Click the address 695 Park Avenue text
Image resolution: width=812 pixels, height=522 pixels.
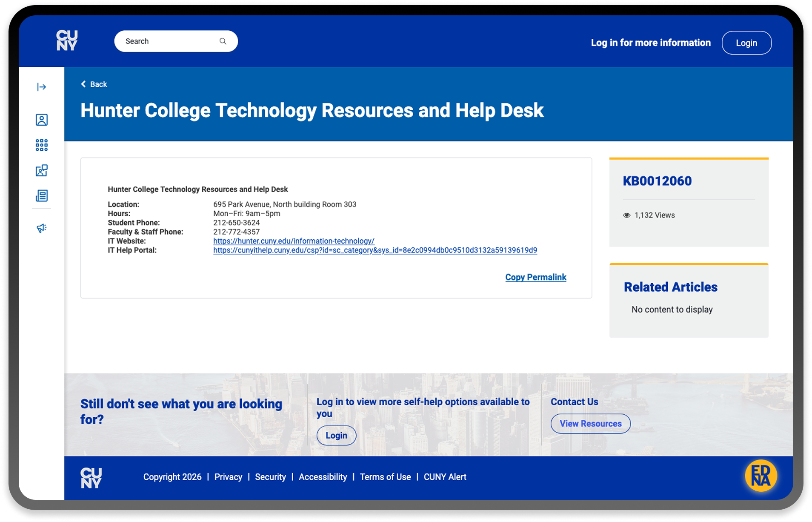285,204
